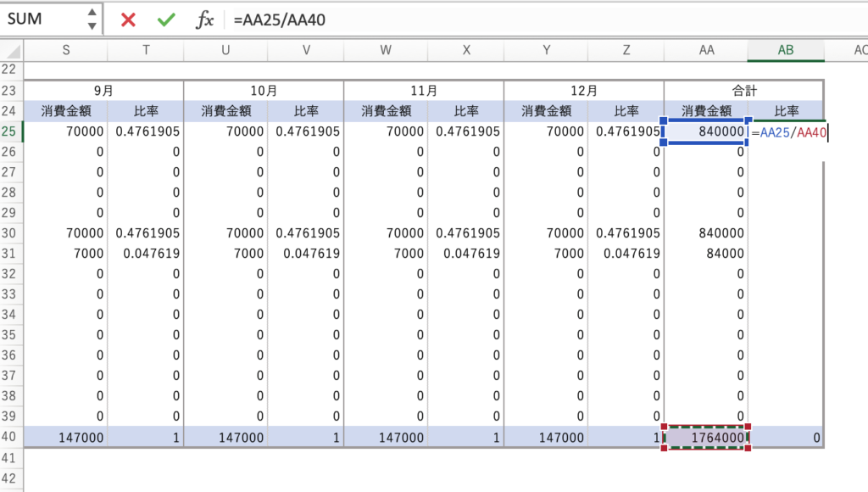Image resolution: width=868 pixels, height=492 pixels.
Task: Click cell AB40 in the total row
Action: pos(785,437)
